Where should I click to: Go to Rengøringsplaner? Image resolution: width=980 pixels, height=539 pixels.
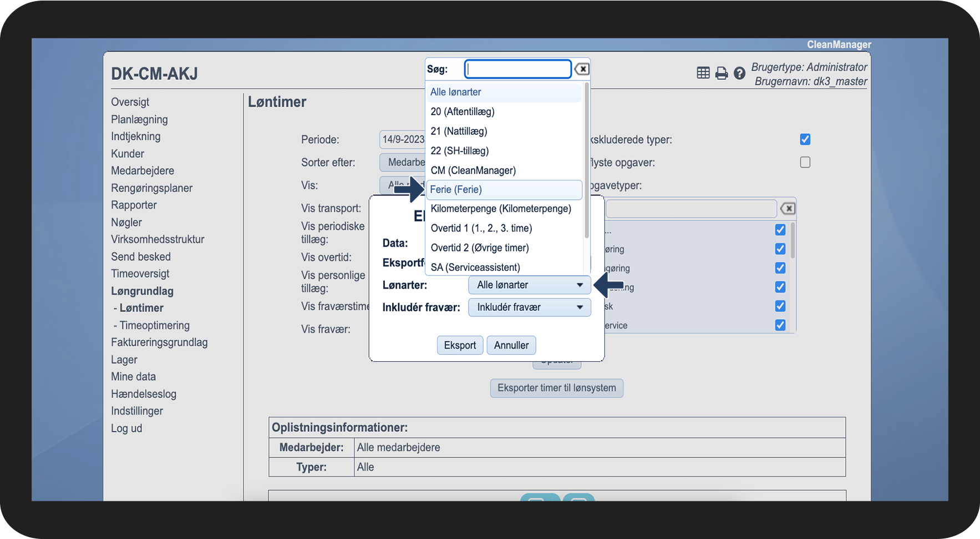tap(152, 188)
